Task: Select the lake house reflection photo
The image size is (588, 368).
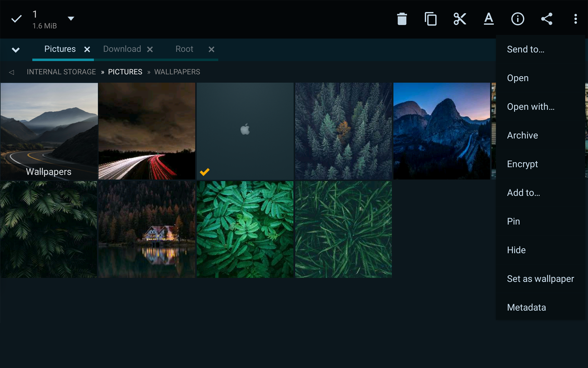Action: (147, 229)
